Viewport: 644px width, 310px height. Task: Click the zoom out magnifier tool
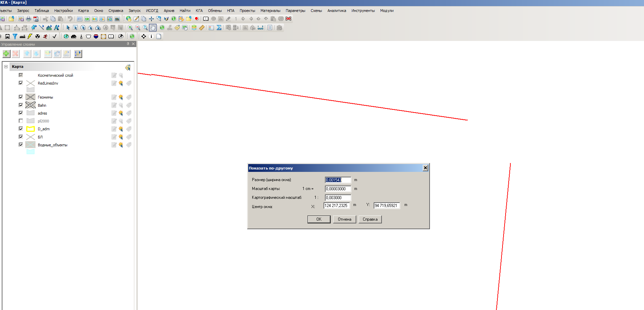pos(138,28)
